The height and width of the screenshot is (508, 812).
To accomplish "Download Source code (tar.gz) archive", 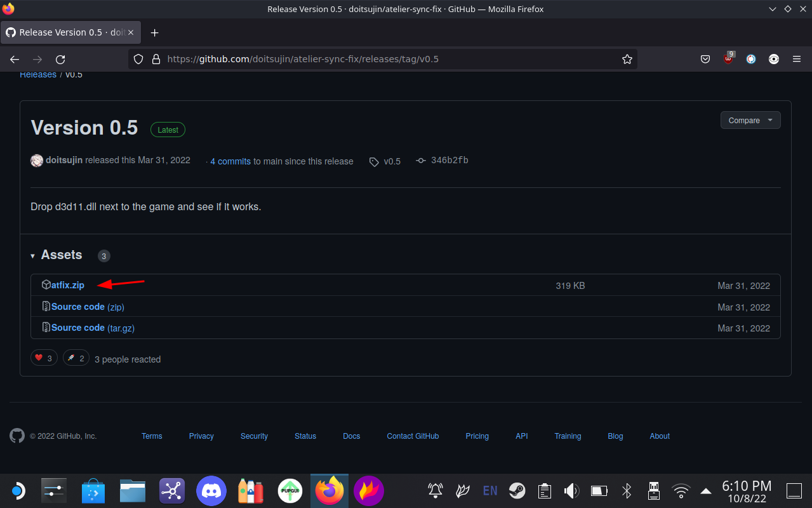I will (93, 328).
